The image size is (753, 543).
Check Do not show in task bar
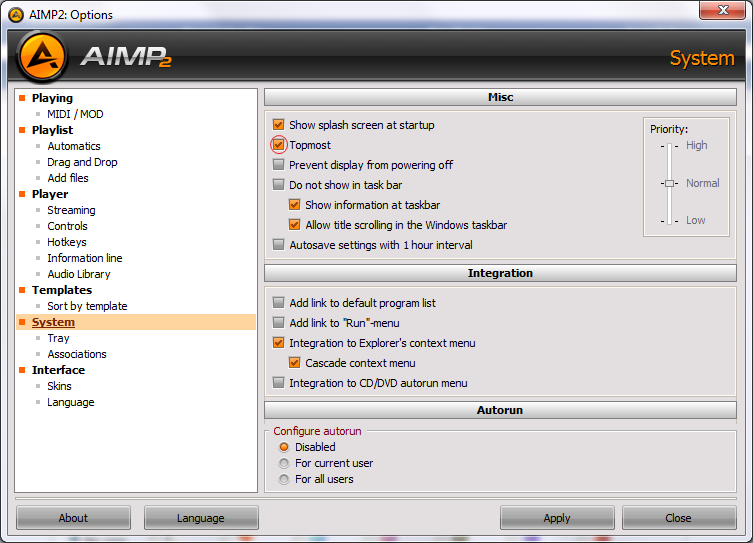pos(279,184)
